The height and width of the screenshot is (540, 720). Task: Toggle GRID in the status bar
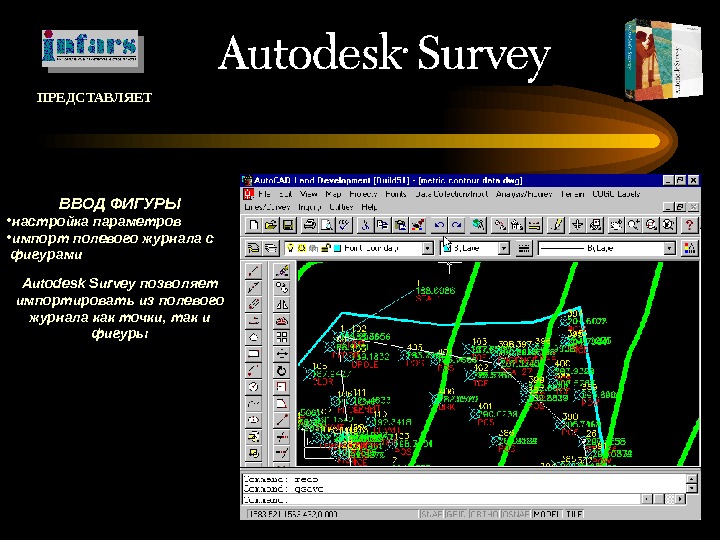[456, 514]
